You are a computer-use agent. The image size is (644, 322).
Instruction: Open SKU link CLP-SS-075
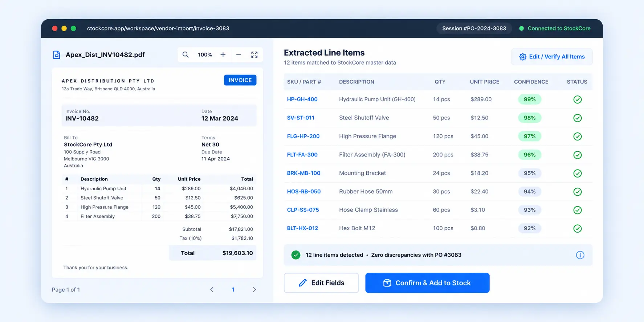pos(303,210)
